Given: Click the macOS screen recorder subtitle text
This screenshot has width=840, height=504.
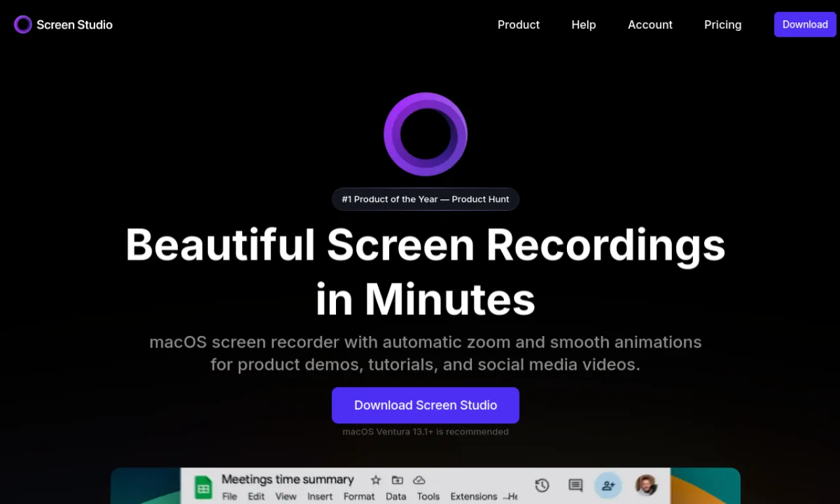Looking at the screenshot, I should (x=425, y=353).
